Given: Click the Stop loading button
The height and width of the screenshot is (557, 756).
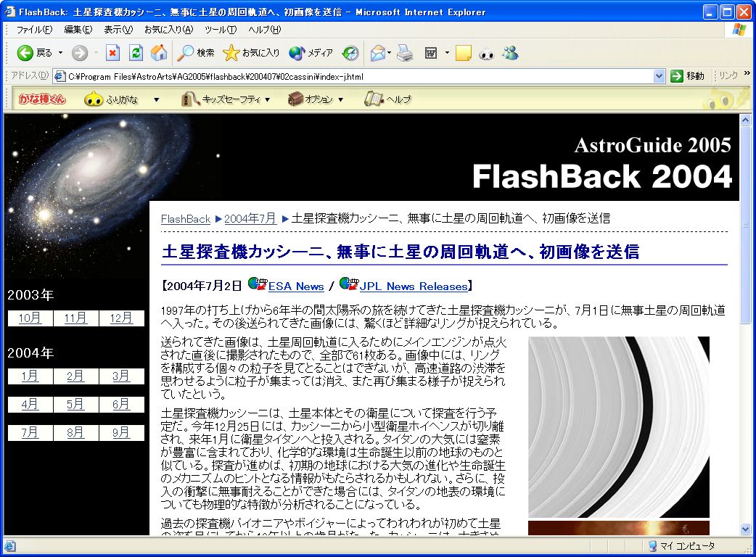Looking at the screenshot, I should [x=112, y=53].
